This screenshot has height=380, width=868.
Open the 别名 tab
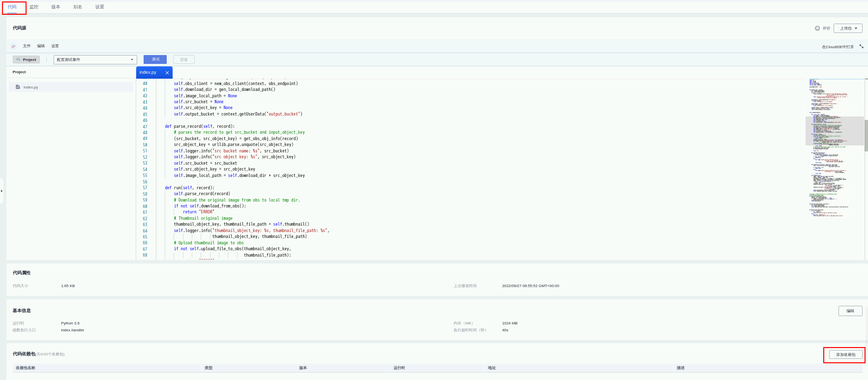78,7
